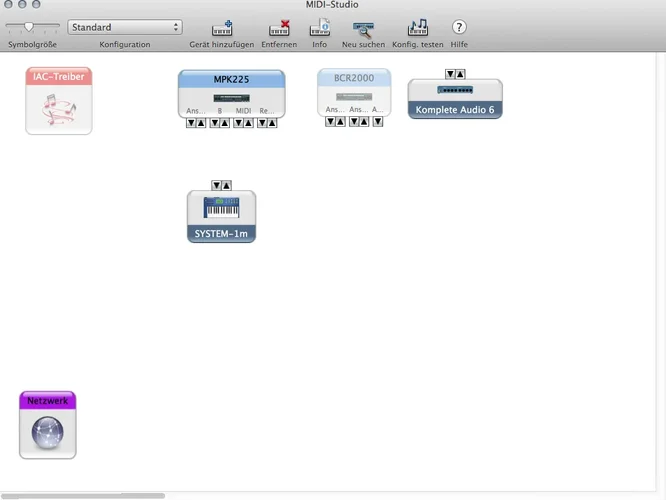The width and height of the screenshot is (666, 500).
Task: Click the MPK225 first port connector arrows
Action: pyautogui.click(x=196, y=123)
